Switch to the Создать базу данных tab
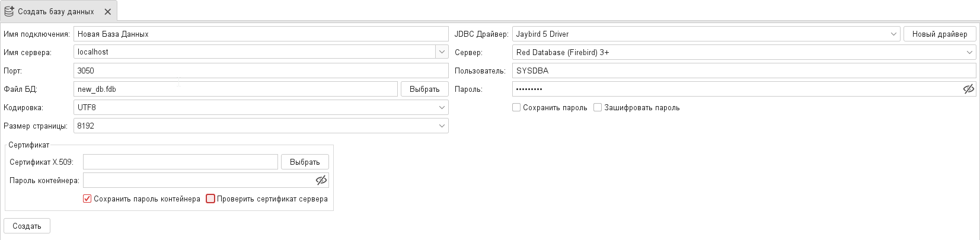The image size is (980, 240). pyautogui.click(x=56, y=11)
